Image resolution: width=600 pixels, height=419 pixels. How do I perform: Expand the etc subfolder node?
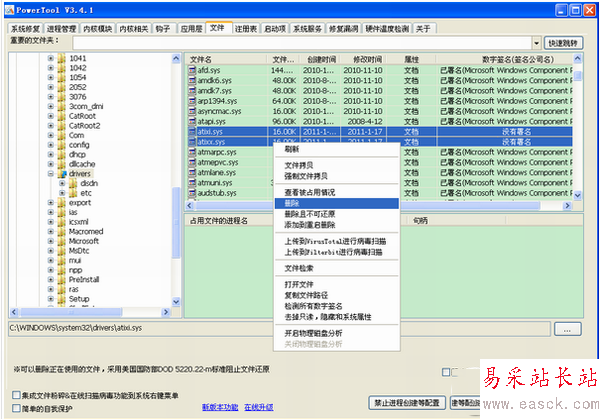tap(62, 193)
